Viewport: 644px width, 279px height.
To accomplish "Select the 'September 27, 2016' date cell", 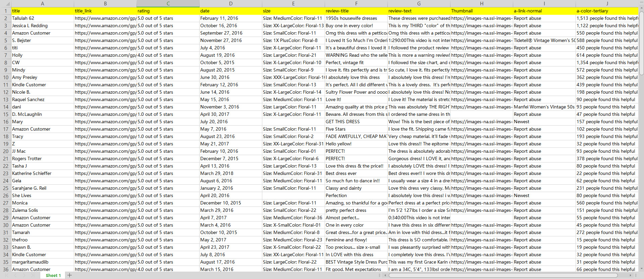I will pos(231,33).
